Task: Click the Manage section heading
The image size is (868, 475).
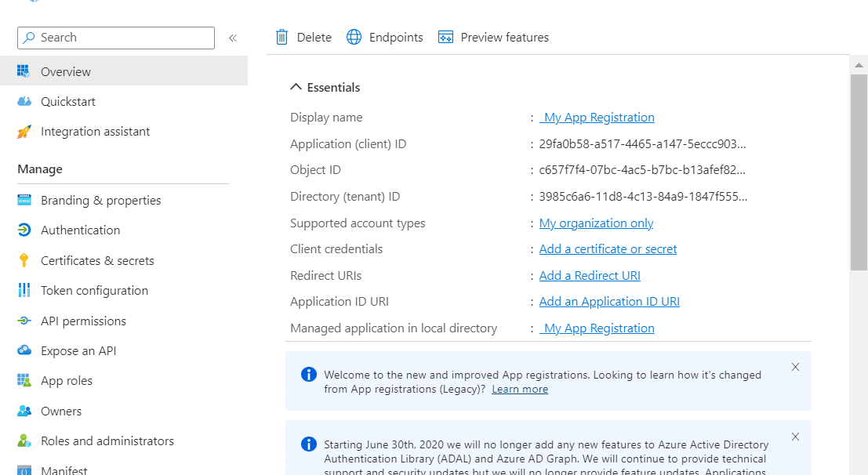Action: click(x=40, y=169)
